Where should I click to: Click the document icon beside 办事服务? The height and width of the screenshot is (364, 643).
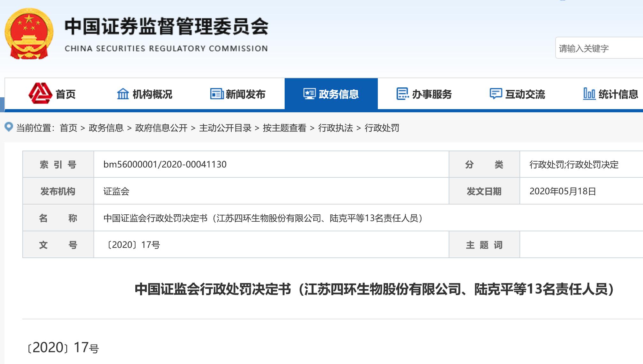[402, 94]
